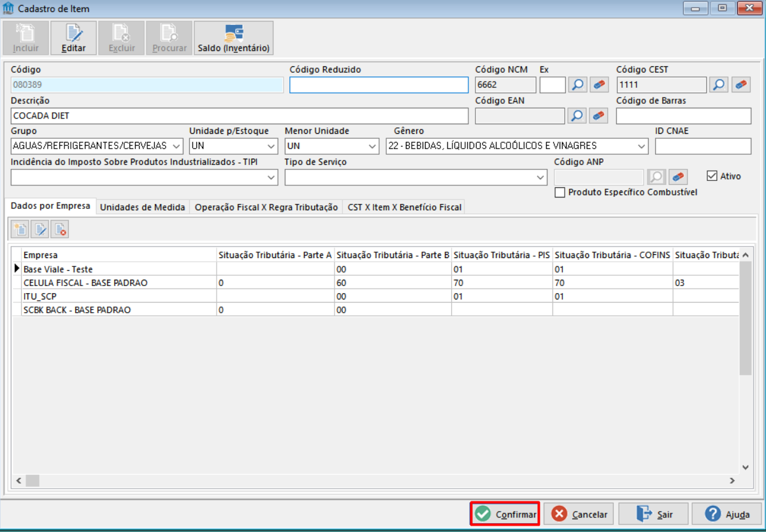
Task: Open the Tipo de Serviço dropdown
Action: [541, 178]
